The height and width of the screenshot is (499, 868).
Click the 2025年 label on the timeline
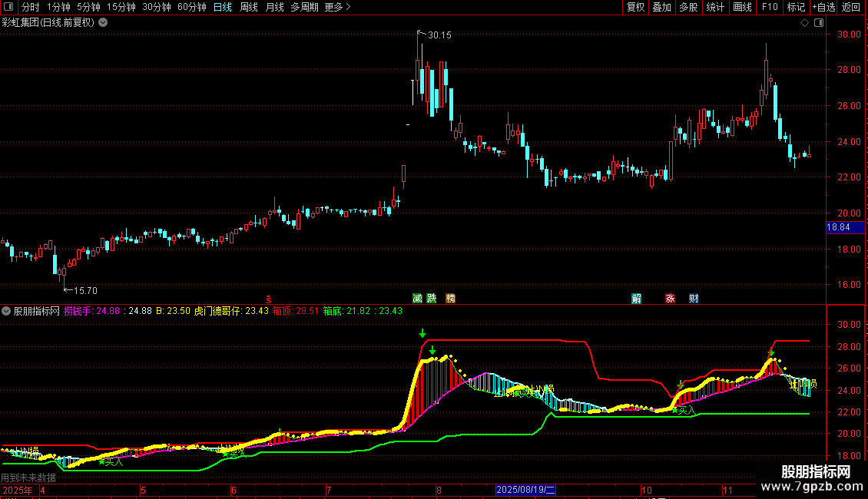17,490
